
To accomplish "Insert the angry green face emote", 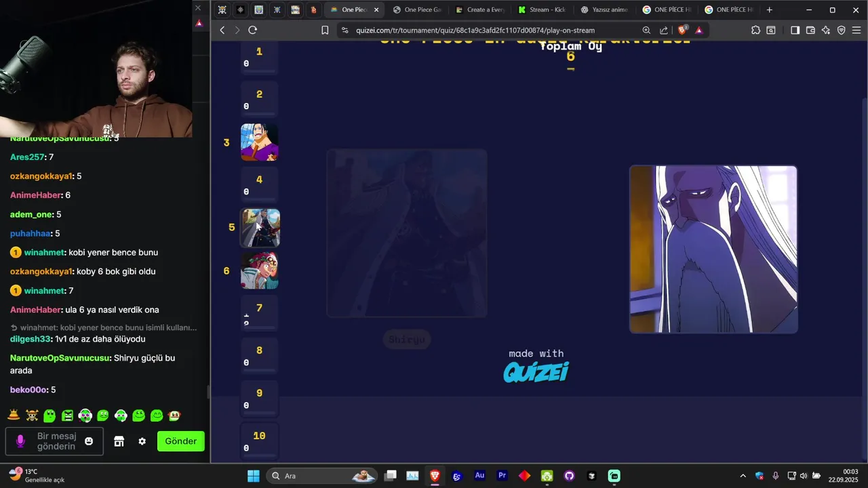I will [x=67, y=415].
